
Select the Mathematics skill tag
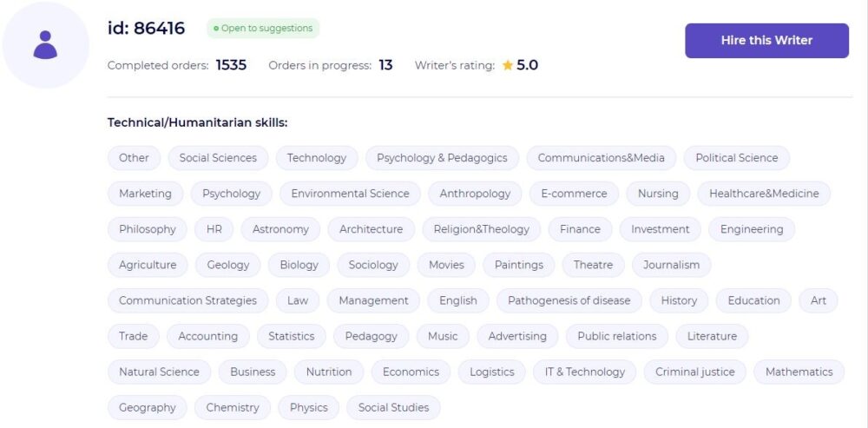coord(799,372)
